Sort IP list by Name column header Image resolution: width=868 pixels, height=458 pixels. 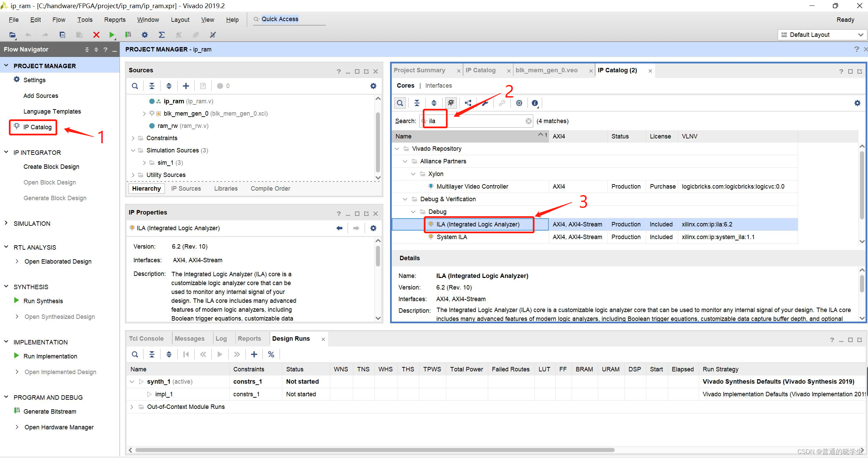click(470, 136)
